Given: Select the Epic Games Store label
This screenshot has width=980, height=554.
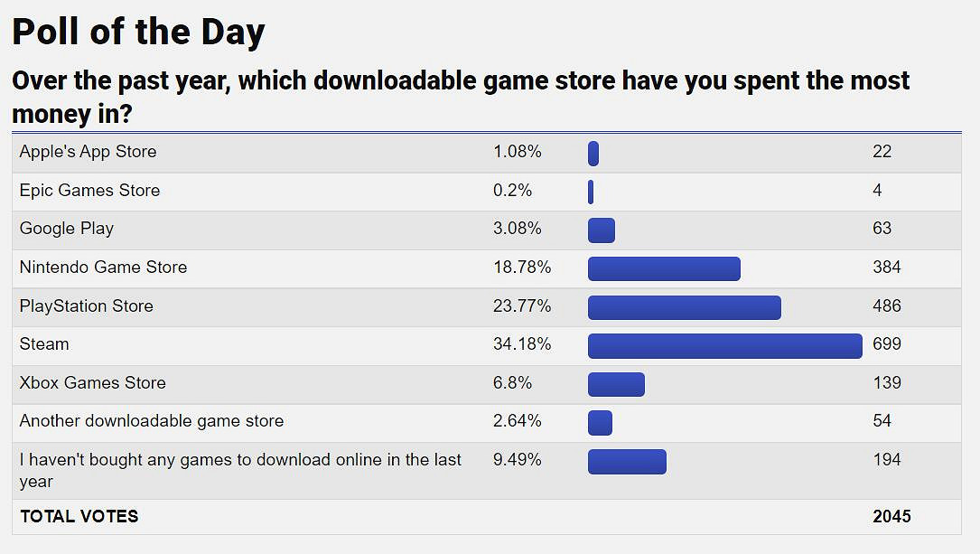Looking at the screenshot, I should [x=89, y=191].
